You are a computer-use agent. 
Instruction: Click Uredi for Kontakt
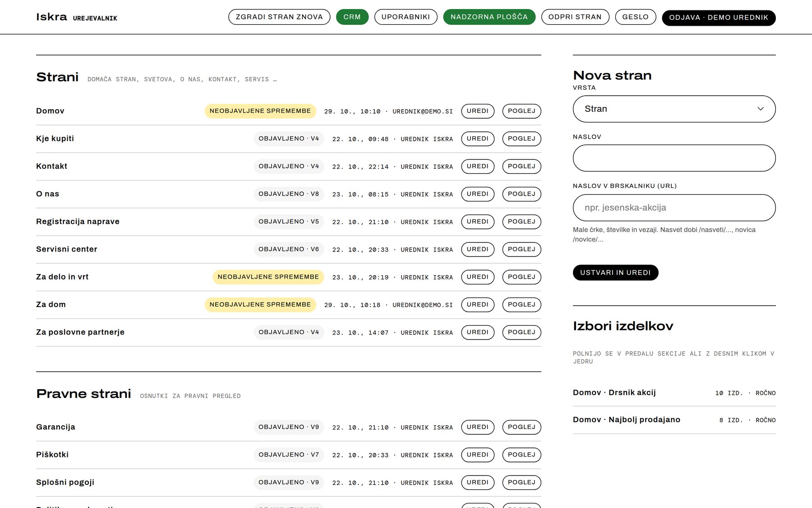(478, 166)
